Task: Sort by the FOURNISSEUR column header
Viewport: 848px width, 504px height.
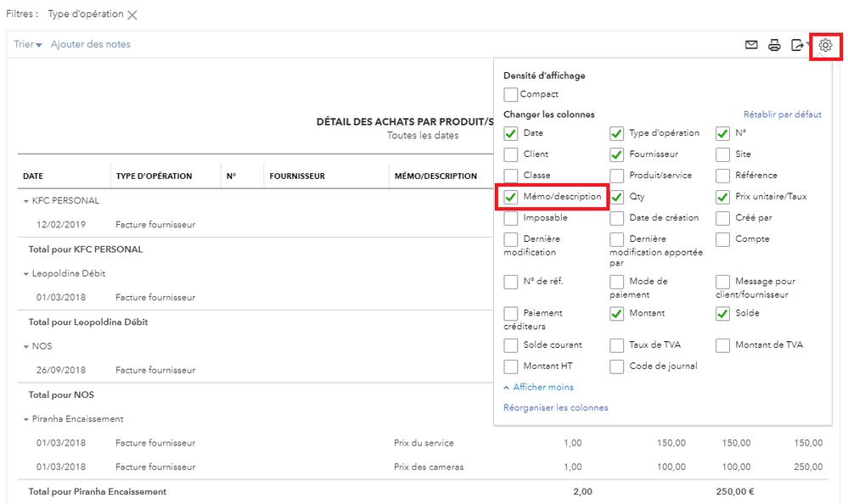Action: [x=297, y=176]
